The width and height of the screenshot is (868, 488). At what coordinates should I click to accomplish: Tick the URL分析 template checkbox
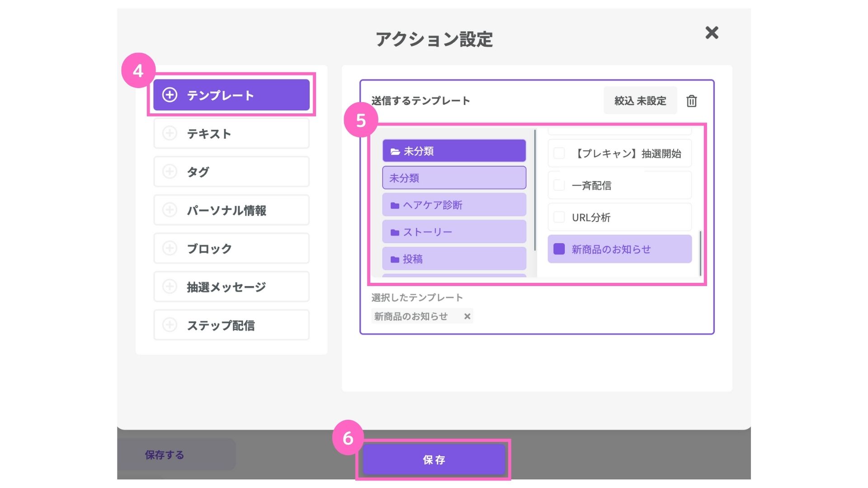[x=559, y=217]
